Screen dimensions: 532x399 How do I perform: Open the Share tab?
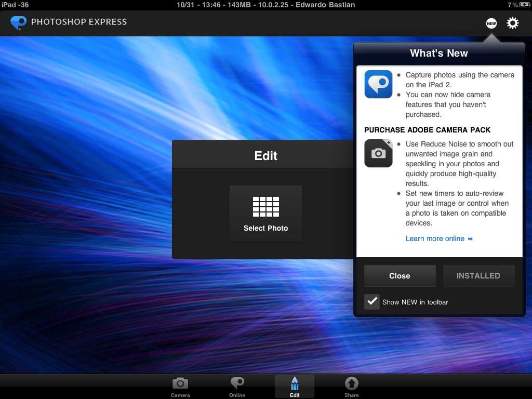(352, 387)
